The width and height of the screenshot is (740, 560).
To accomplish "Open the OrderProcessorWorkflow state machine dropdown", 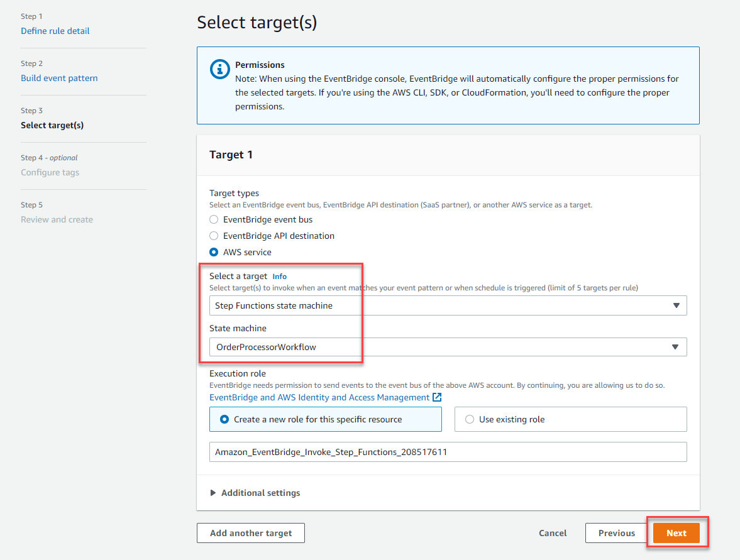I will pyautogui.click(x=448, y=347).
